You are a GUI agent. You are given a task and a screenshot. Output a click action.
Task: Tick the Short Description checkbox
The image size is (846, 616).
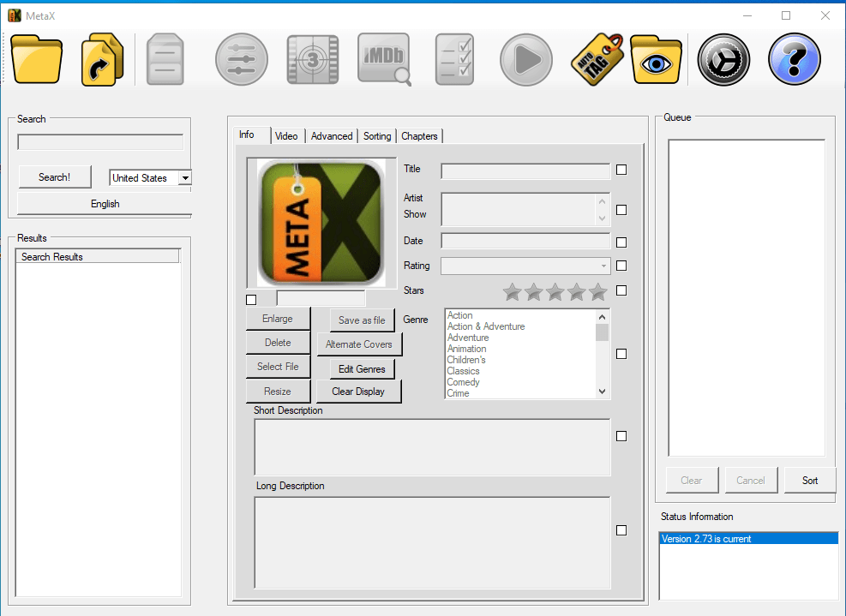[x=621, y=436]
